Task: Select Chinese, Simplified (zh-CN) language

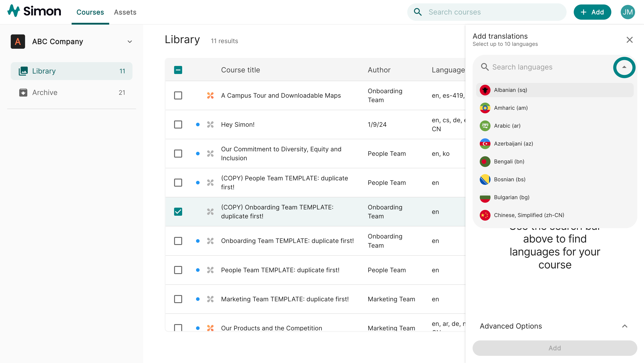Action: click(554, 215)
